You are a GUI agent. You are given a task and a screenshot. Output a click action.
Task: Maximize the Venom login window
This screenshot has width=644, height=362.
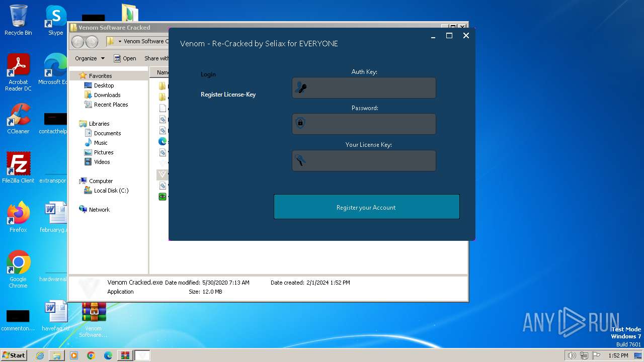pyautogui.click(x=449, y=36)
